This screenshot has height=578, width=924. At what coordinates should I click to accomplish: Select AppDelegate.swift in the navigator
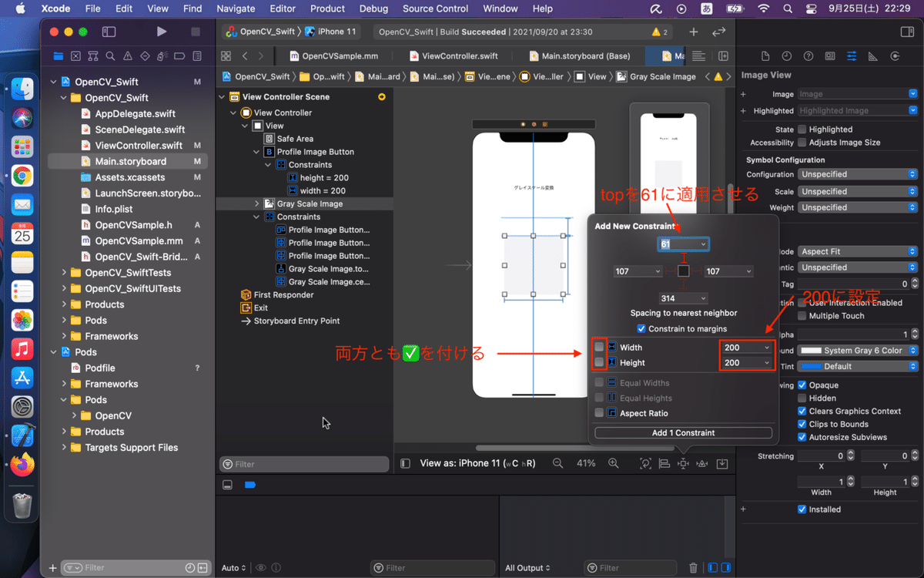click(135, 114)
